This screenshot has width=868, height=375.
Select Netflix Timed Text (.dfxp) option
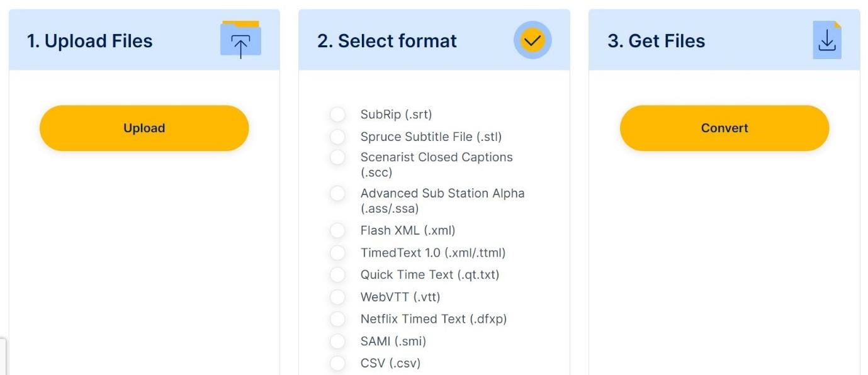[338, 319]
